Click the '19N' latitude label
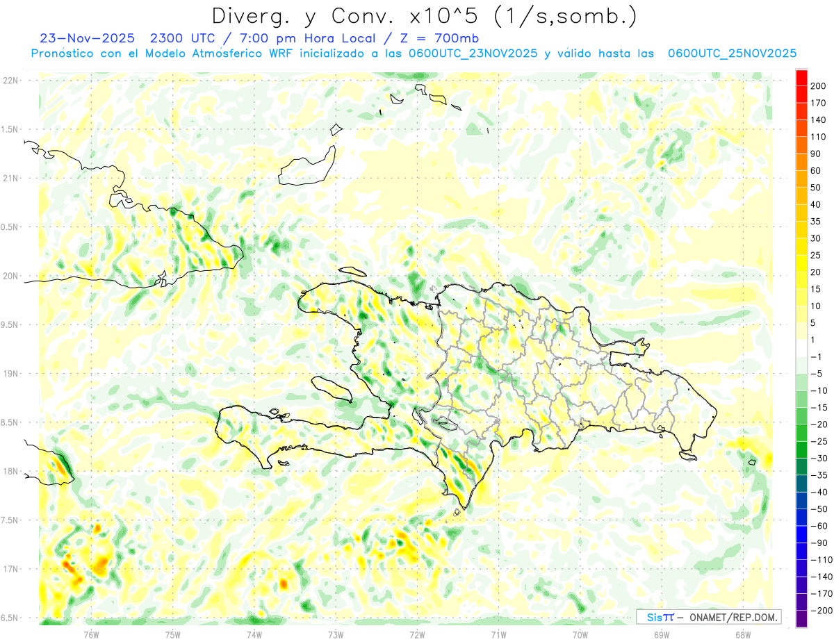834x644 pixels. pos(10,373)
